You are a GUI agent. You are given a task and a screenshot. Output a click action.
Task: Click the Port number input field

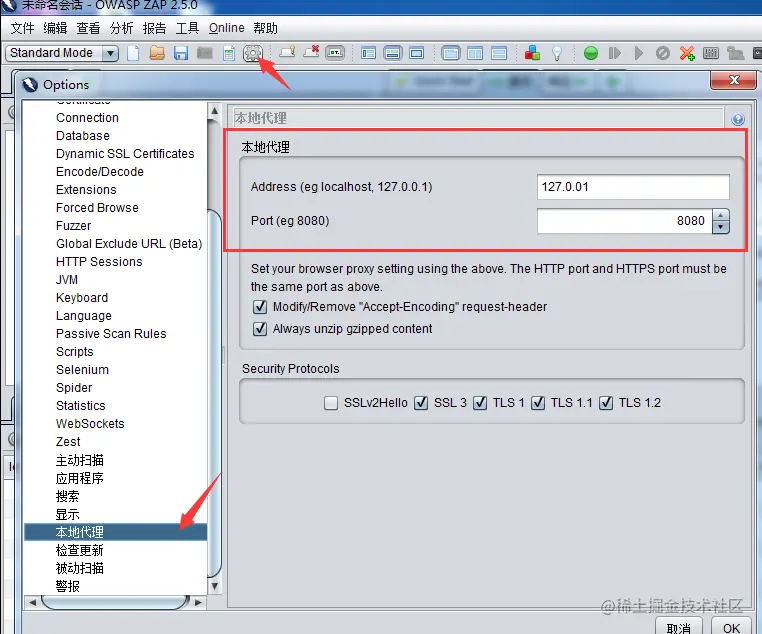pos(624,221)
